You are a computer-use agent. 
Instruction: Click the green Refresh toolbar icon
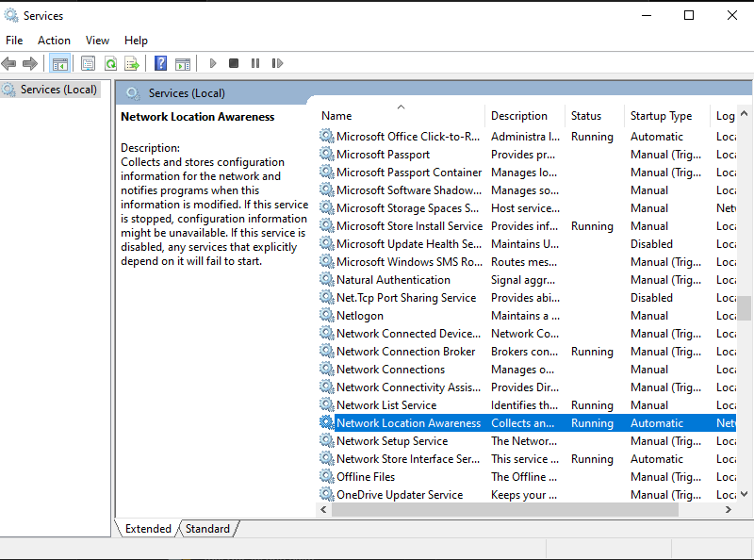click(110, 63)
